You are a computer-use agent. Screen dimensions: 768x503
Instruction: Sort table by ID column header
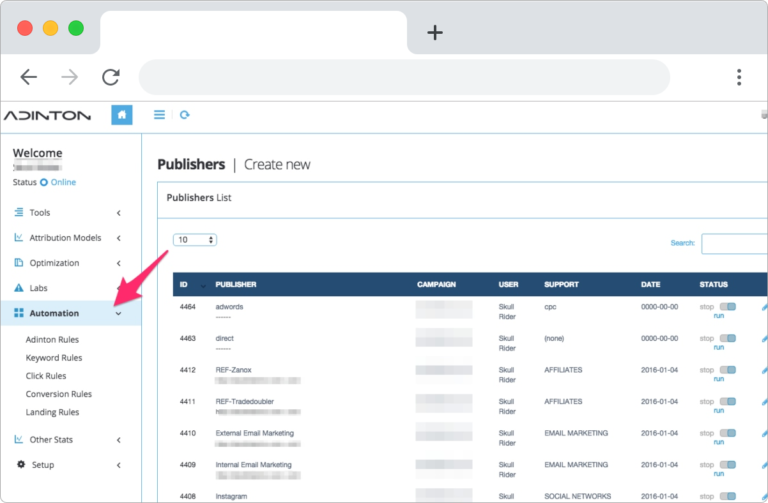coord(184,285)
